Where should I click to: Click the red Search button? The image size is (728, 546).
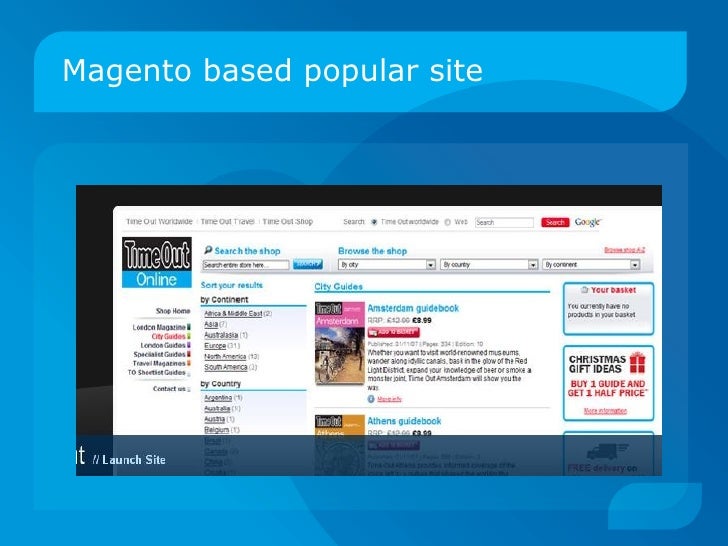[x=555, y=222]
